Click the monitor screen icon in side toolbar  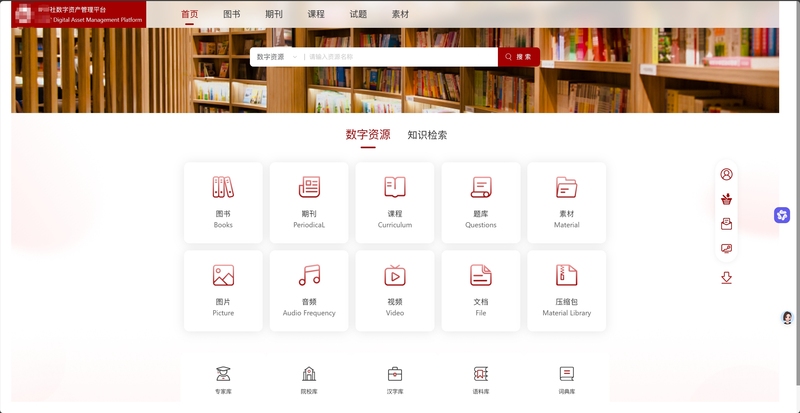tap(727, 249)
